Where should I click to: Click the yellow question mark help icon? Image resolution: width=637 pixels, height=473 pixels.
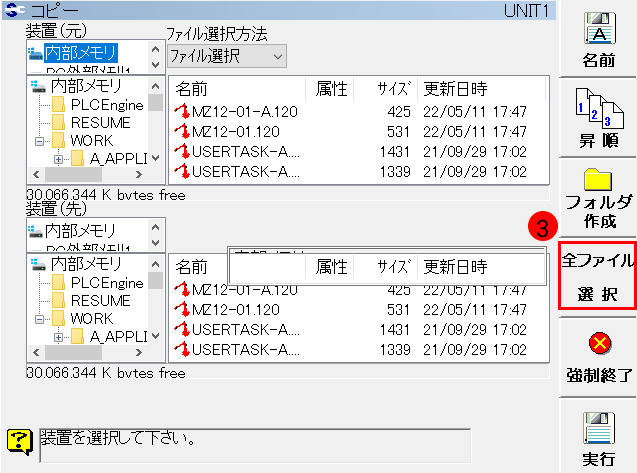(x=20, y=442)
